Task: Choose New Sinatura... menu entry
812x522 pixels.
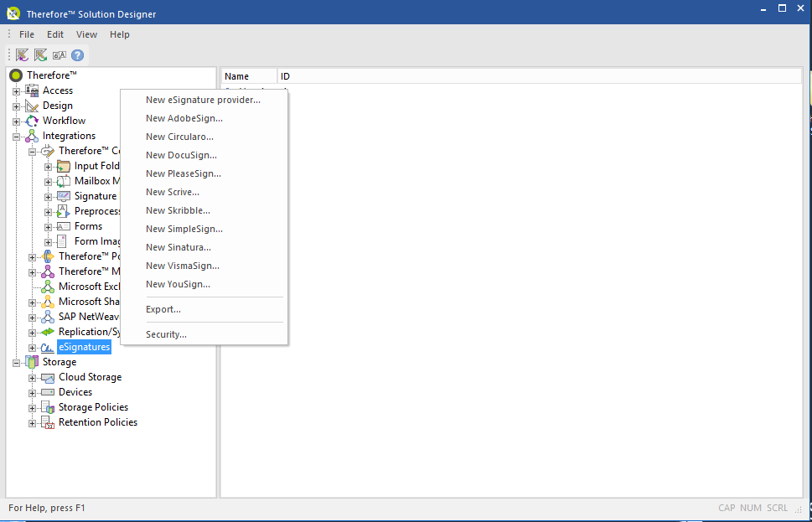Action: click(203, 247)
